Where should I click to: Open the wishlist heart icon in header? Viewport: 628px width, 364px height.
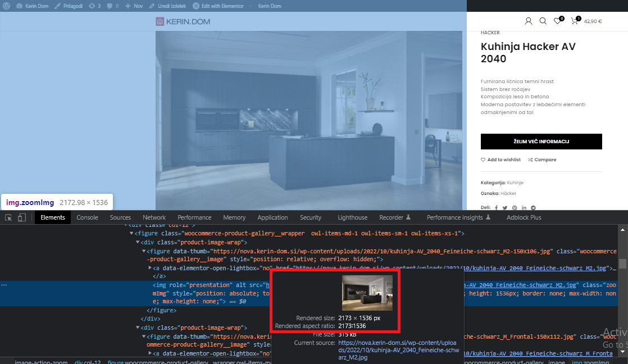point(558,21)
